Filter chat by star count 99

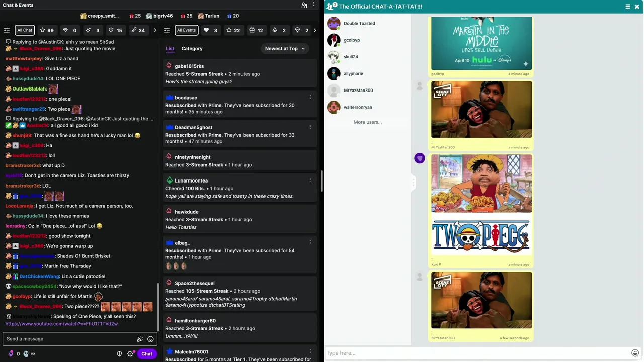pos(47,30)
